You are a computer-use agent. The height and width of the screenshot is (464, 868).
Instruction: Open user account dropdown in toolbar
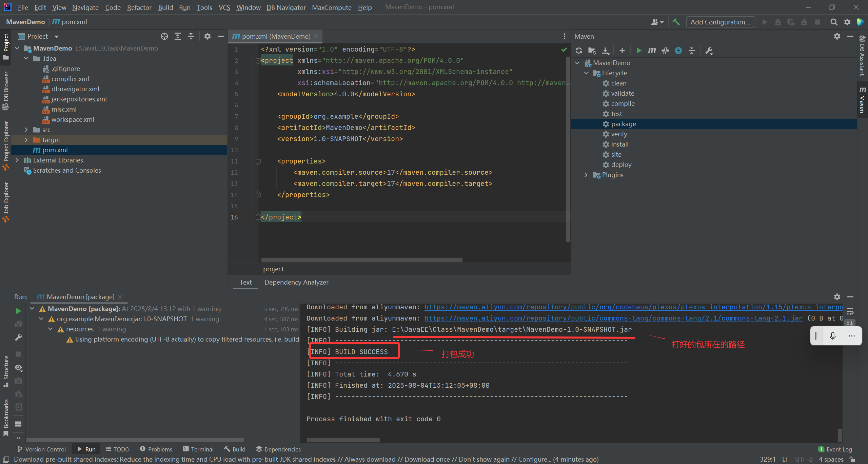tap(657, 22)
